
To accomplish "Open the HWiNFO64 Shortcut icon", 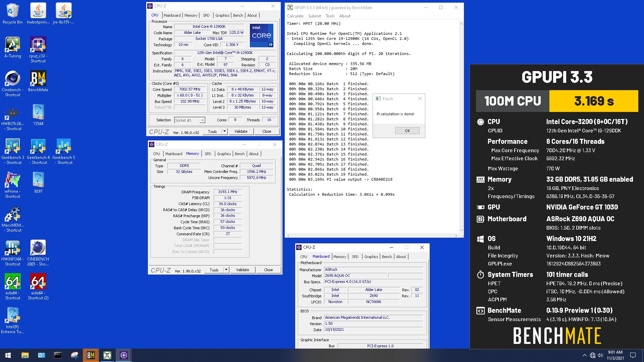I will click(x=13, y=253).
